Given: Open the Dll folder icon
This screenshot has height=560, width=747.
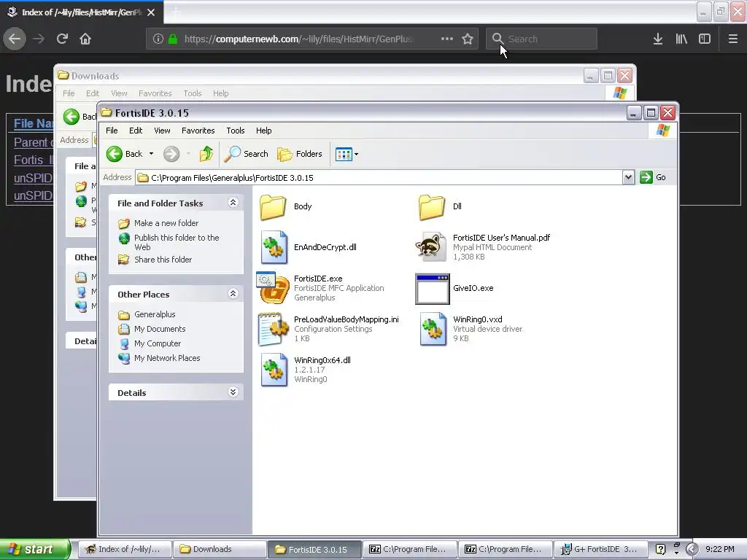Looking at the screenshot, I should [x=432, y=207].
